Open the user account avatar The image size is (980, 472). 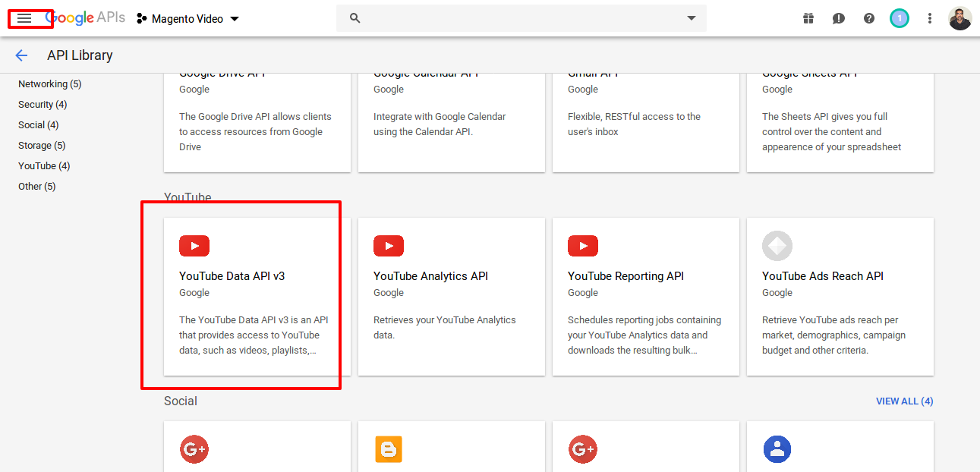pyautogui.click(x=960, y=18)
